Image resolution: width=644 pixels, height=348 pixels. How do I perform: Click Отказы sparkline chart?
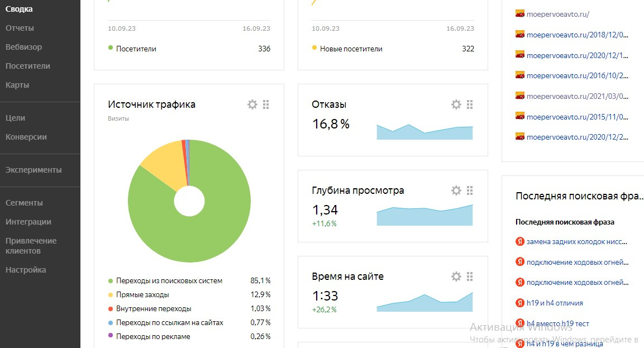click(x=424, y=132)
